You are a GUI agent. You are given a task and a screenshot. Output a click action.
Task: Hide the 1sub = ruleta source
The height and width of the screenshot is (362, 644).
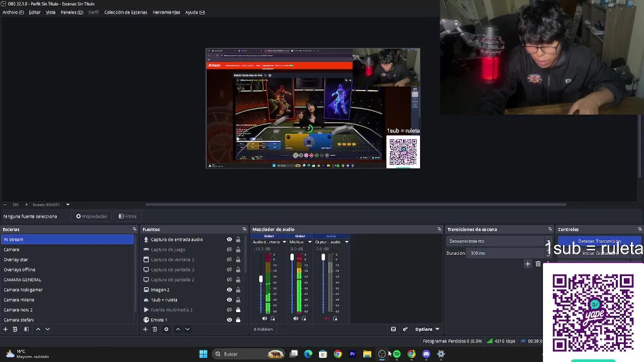tap(229, 300)
